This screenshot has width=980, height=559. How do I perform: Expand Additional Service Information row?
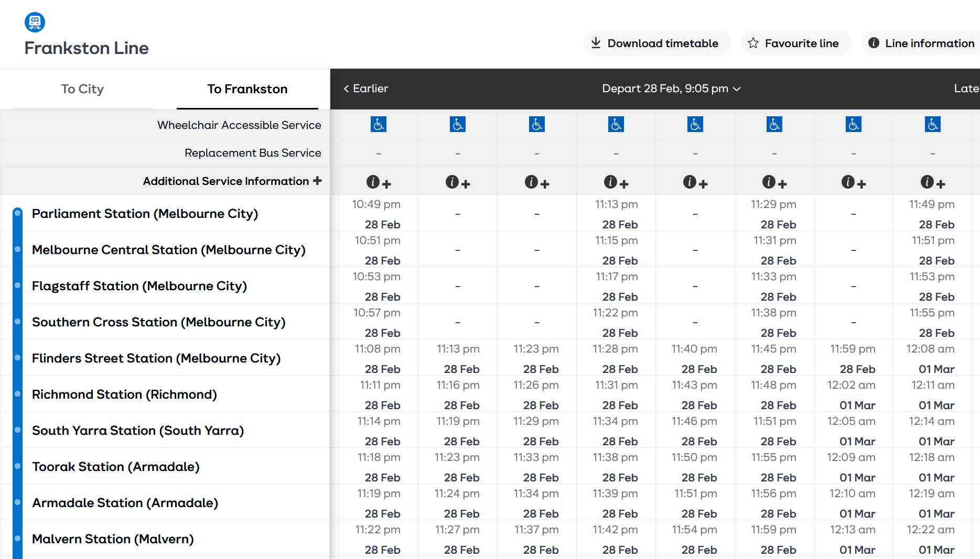point(317,181)
